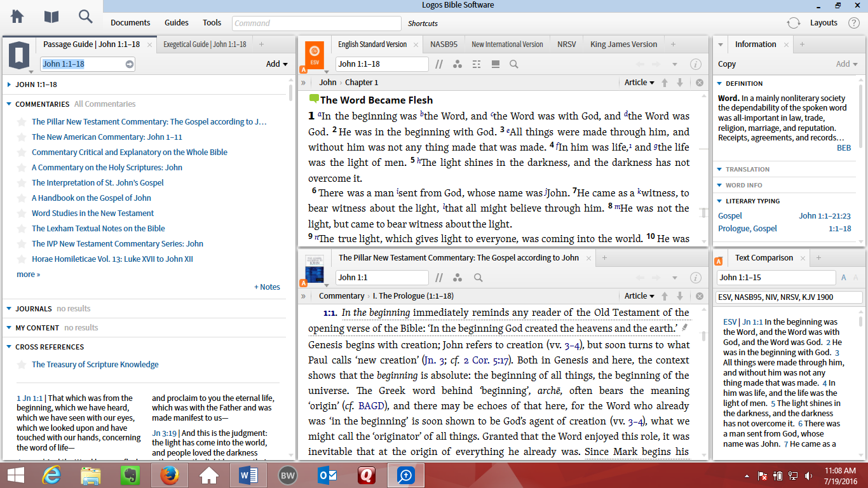
Task: Open the inline search icon in ESV panel
Action: (513, 64)
